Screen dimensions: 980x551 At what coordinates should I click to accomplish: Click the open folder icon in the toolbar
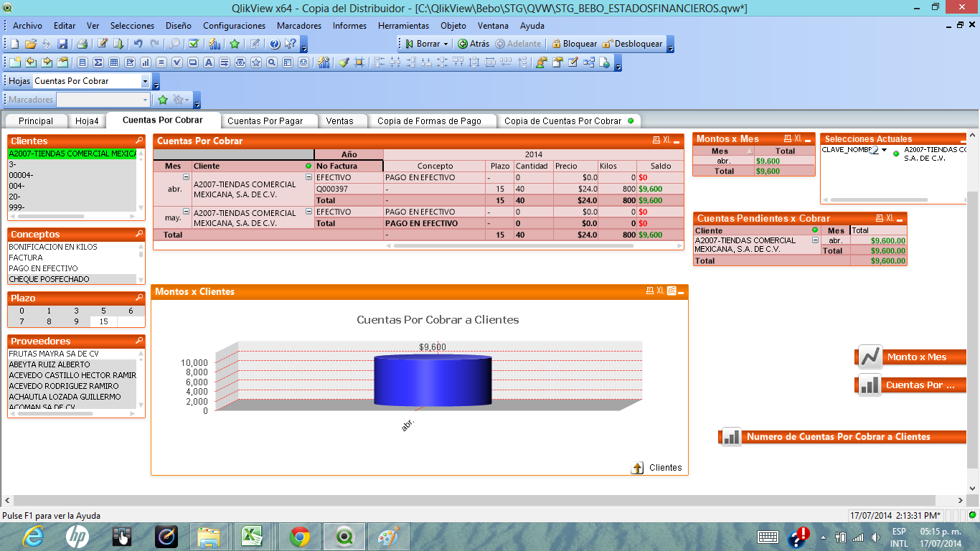coord(30,44)
